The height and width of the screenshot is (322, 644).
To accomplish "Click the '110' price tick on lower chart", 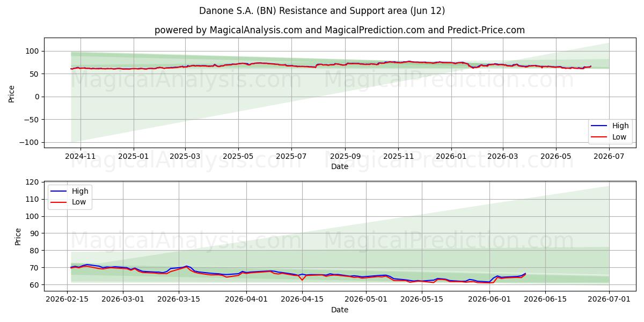I will click(x=33, y=199).
